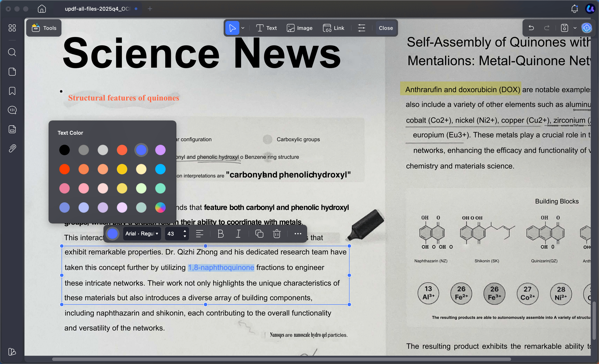599x364 pixels.
Task: Open the text alignment options
Action: [200, 234]
